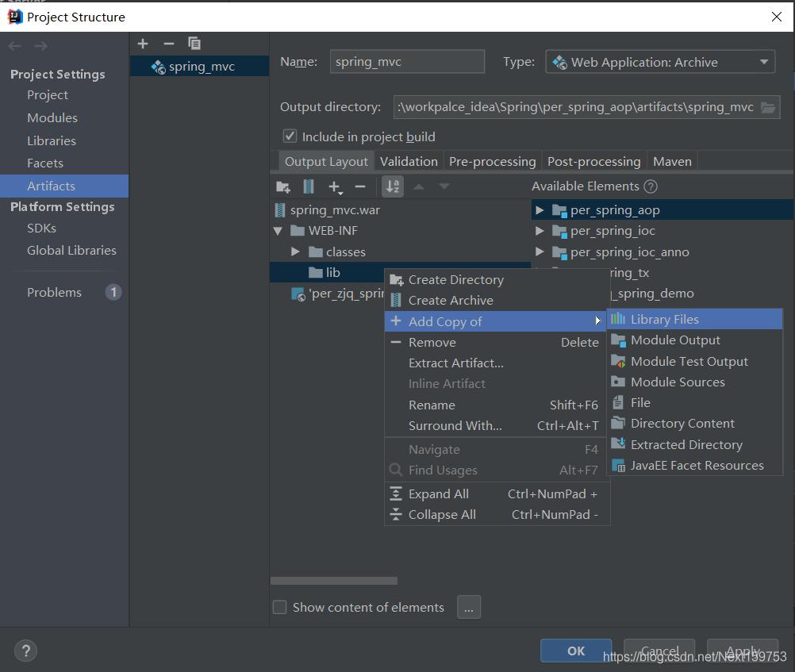The image size is (795, 672).
Task: Open Global Libraries in sidebar
Action: pyautogui.click(x=71, y=251)
